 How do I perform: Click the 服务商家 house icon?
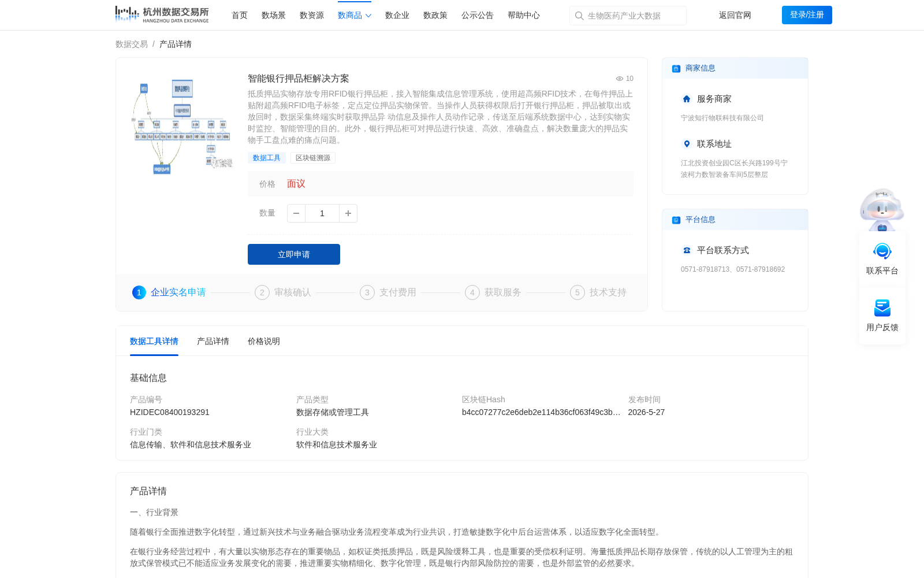click(x=687, y=99)
